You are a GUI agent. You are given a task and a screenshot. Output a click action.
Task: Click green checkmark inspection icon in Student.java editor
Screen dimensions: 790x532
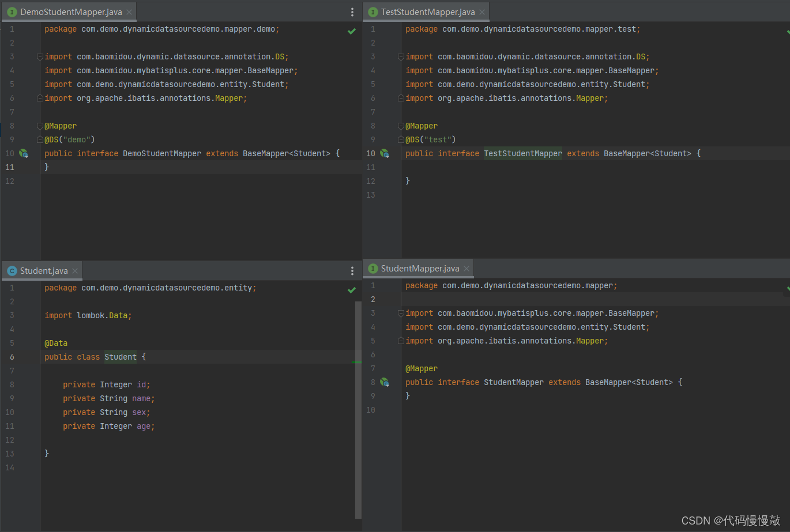(352, 290)
